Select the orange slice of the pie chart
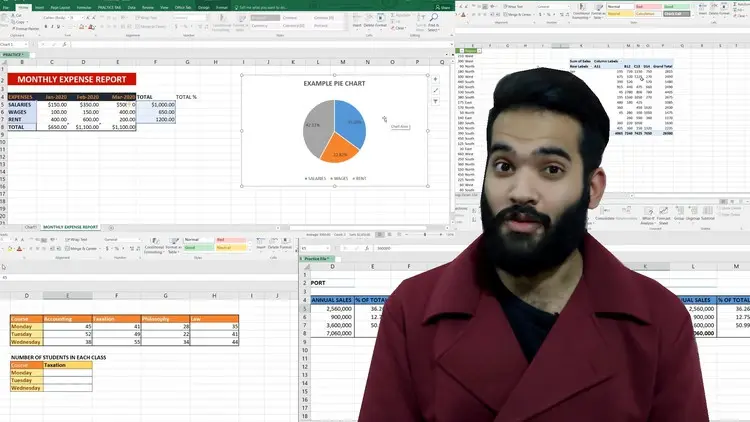This screenshot has width=750, height=422. coord(339,151)
